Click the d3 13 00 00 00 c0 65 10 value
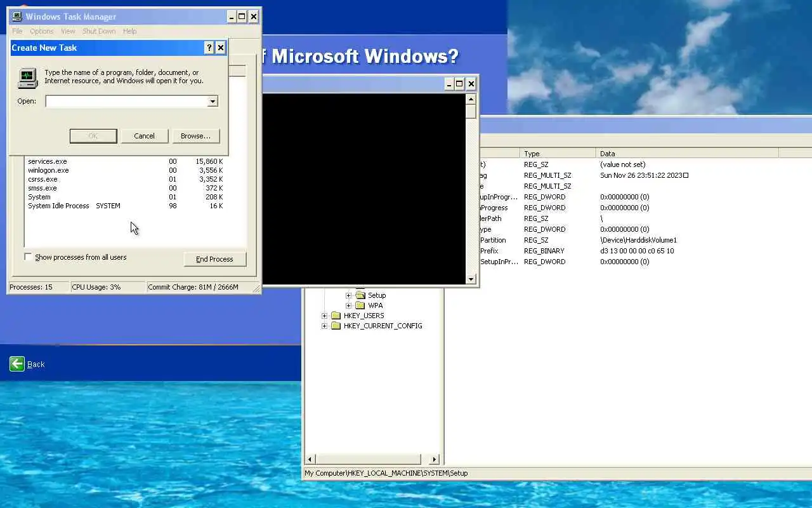This screenshot has width=812, height=508. 637,251
